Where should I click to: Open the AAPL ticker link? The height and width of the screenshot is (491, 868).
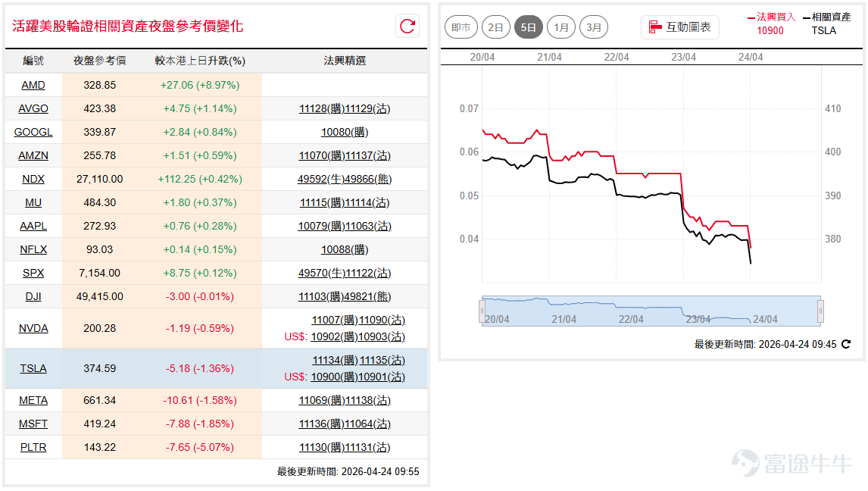tap(33, 227)
